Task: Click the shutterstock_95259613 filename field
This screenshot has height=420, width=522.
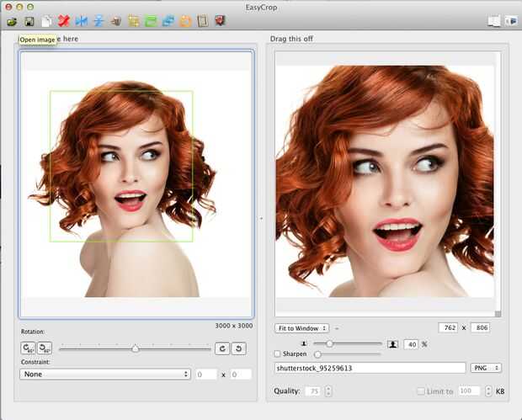Action: [x=370, y=368]
